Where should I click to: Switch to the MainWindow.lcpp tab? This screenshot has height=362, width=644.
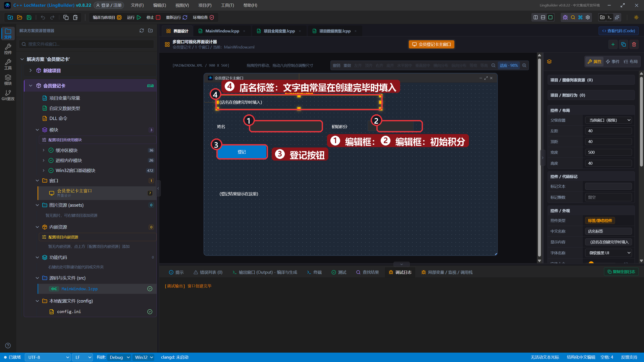(x=222, y=31)
